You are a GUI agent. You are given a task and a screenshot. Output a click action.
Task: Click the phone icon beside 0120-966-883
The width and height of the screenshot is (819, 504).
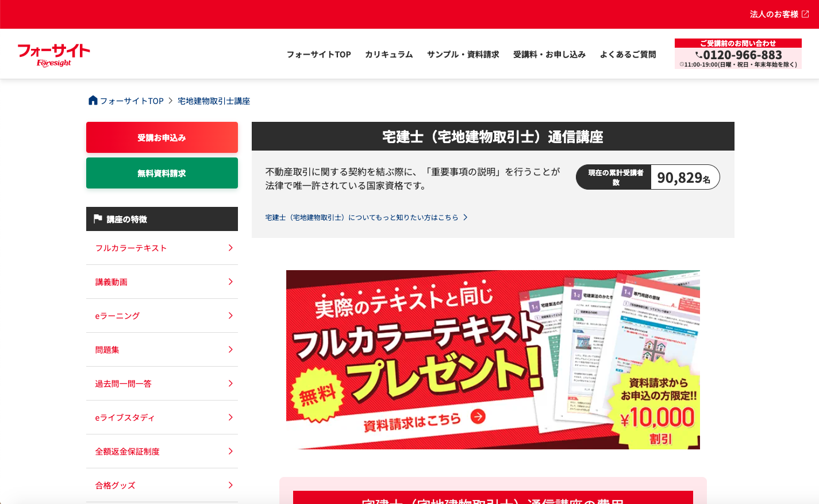698,55
